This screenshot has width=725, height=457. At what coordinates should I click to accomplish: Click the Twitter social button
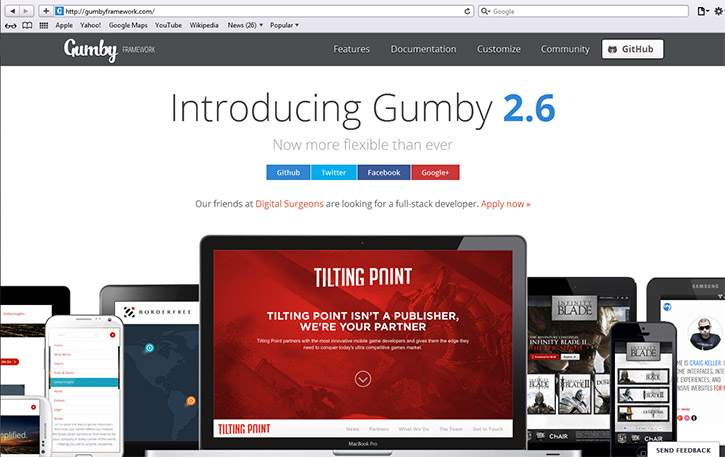point(334,173)
